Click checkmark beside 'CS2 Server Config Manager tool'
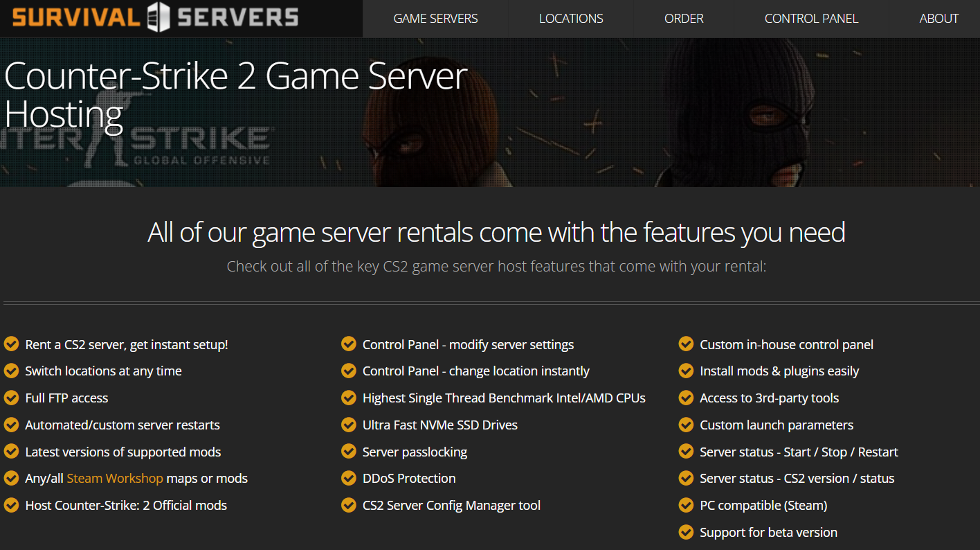Viewport: 980px width, 550px height. pyautogui.click(x=349, y=505)
